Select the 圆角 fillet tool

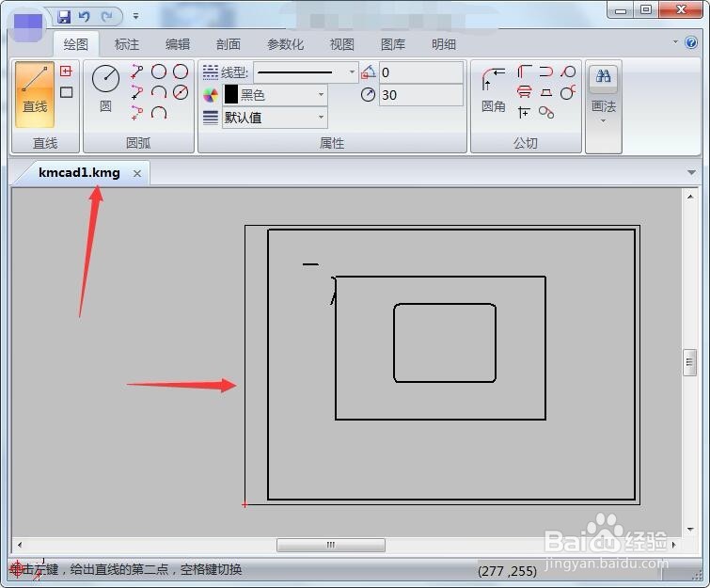[493, 90]
